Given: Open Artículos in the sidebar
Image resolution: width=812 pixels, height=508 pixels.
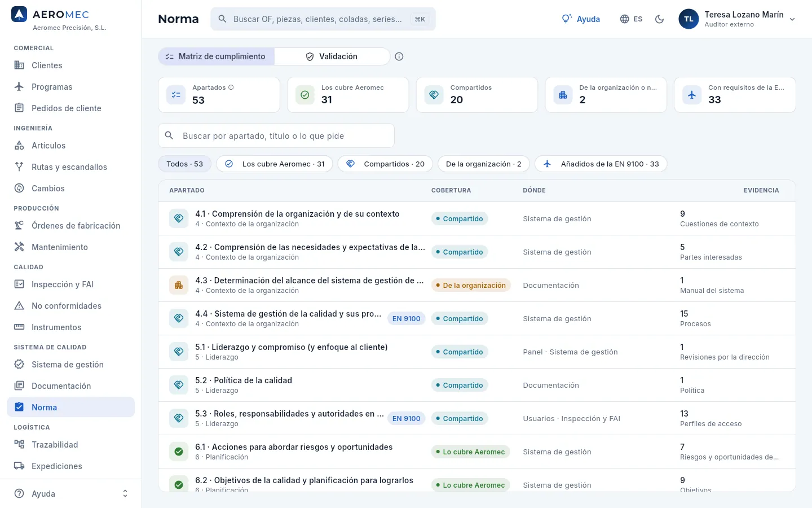Looking at the screenshot, I should point(70,146).
